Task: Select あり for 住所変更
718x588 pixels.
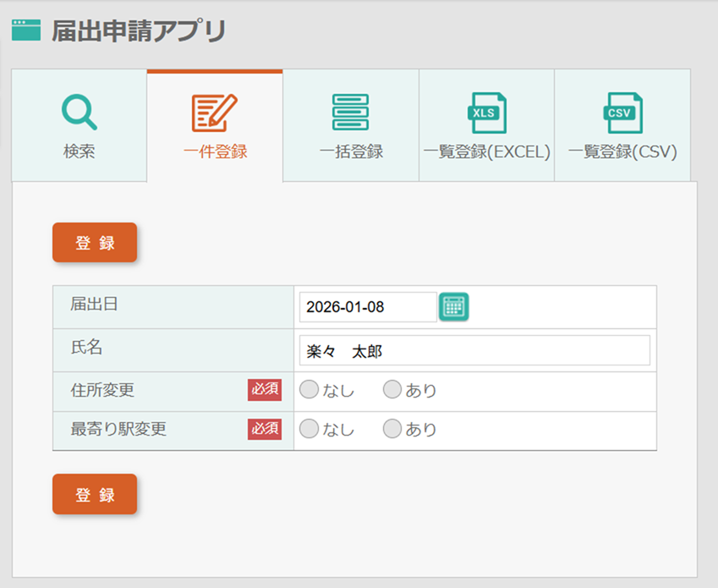Action: [x=392, y=389]
